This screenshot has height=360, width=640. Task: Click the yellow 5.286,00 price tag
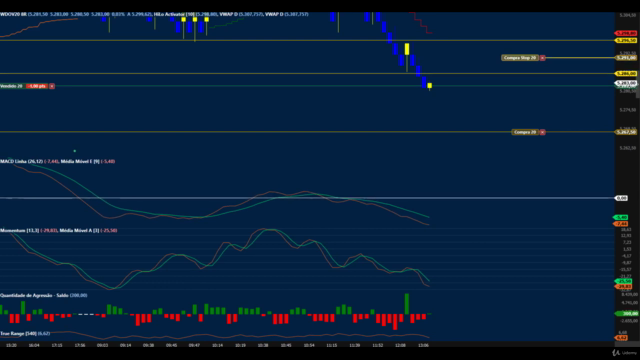tap(626, 73)
